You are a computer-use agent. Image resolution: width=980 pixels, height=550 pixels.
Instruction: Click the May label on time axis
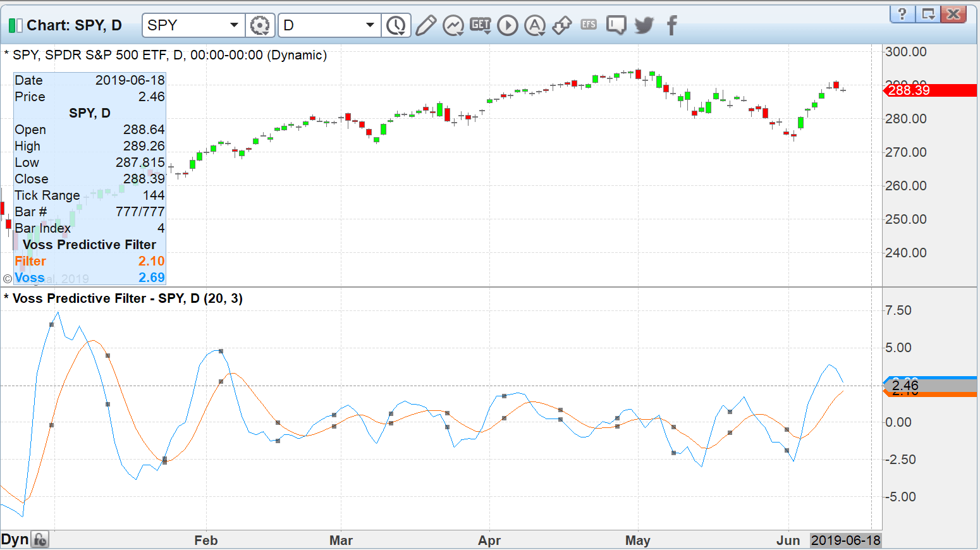coord(638,541)
